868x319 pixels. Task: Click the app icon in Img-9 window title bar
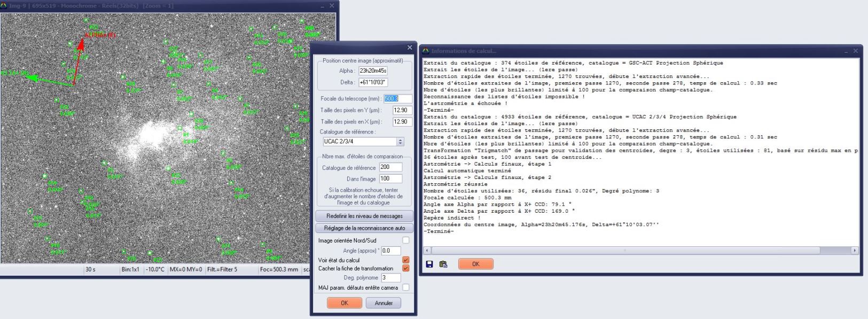tap(4, 5)
